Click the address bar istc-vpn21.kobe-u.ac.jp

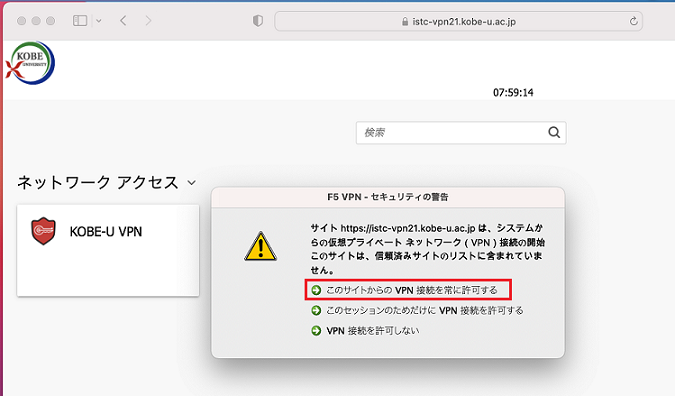coord(458,22)
